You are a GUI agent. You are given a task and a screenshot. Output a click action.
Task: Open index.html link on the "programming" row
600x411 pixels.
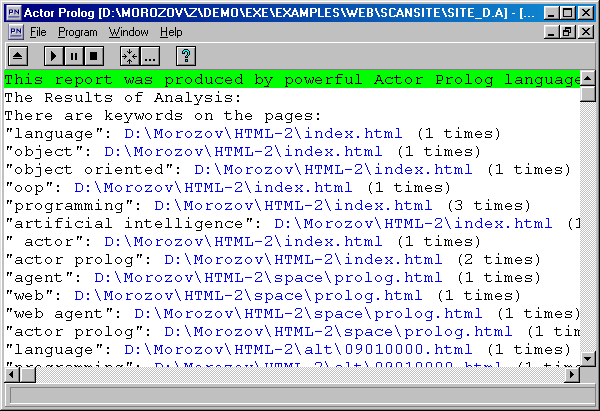[x=293, y=206]
